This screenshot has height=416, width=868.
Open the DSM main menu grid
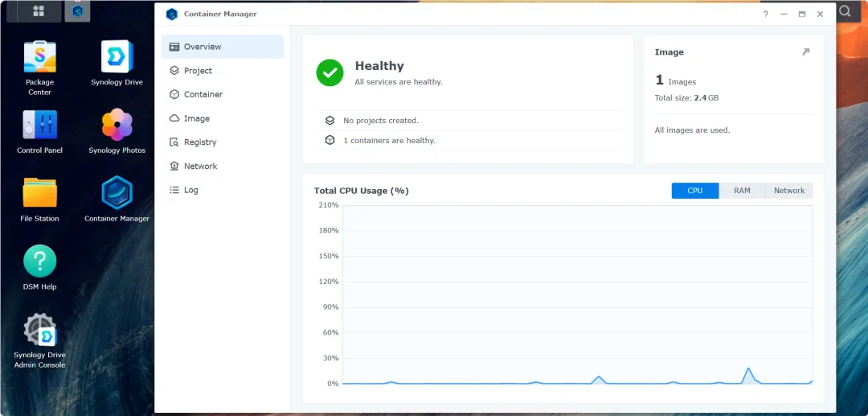click(x=39, y=11)
